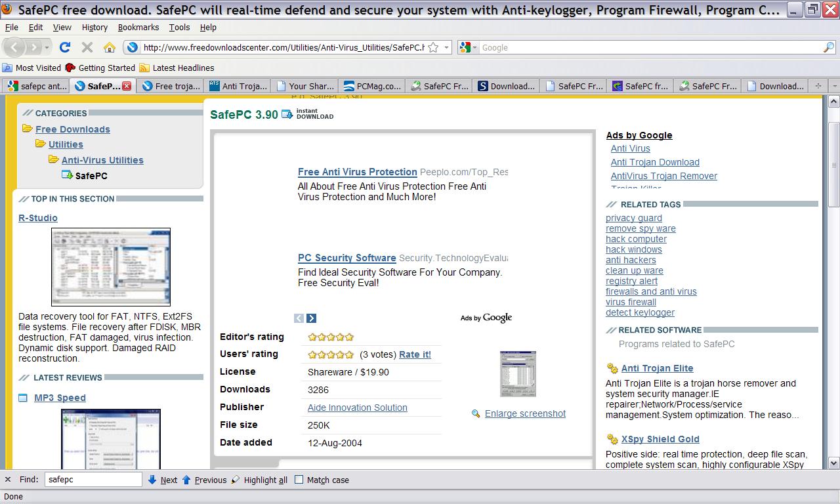This screenshot has width=840, height=504.
Task: Open the Anti-Virus Utilities category link
Action: click(x=102, y=160)
